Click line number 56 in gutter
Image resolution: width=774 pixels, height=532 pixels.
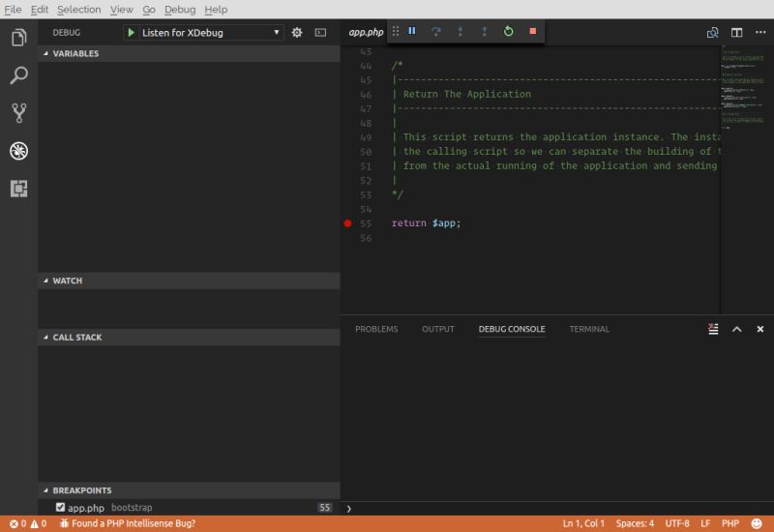coord(366,238)
